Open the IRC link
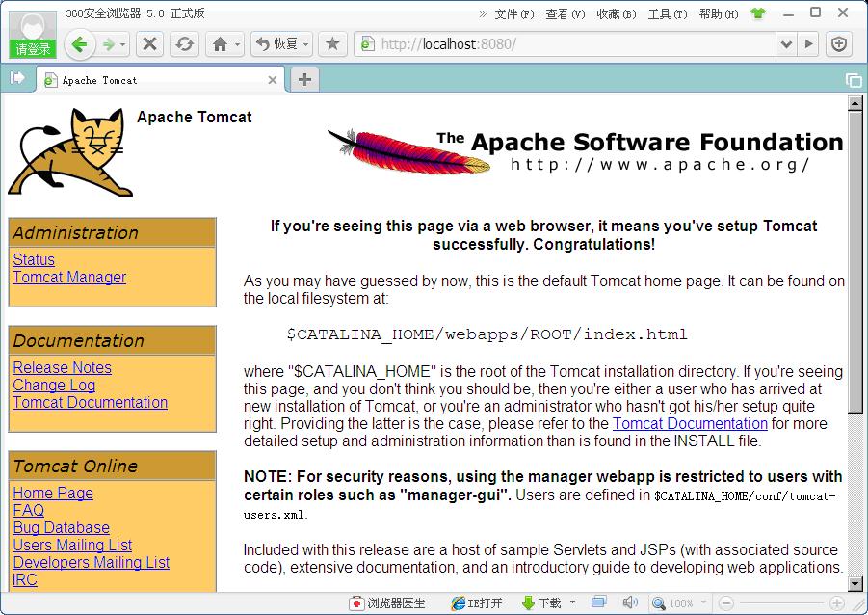Screen dimensions: 868x615 tap(25, 579)
